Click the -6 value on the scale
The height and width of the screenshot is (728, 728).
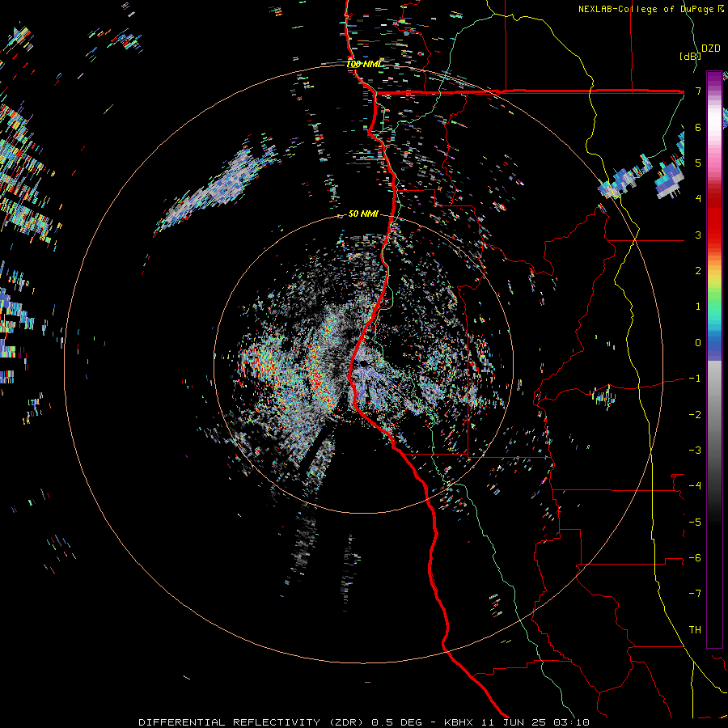pyautogui.click(x=695, y=557)
